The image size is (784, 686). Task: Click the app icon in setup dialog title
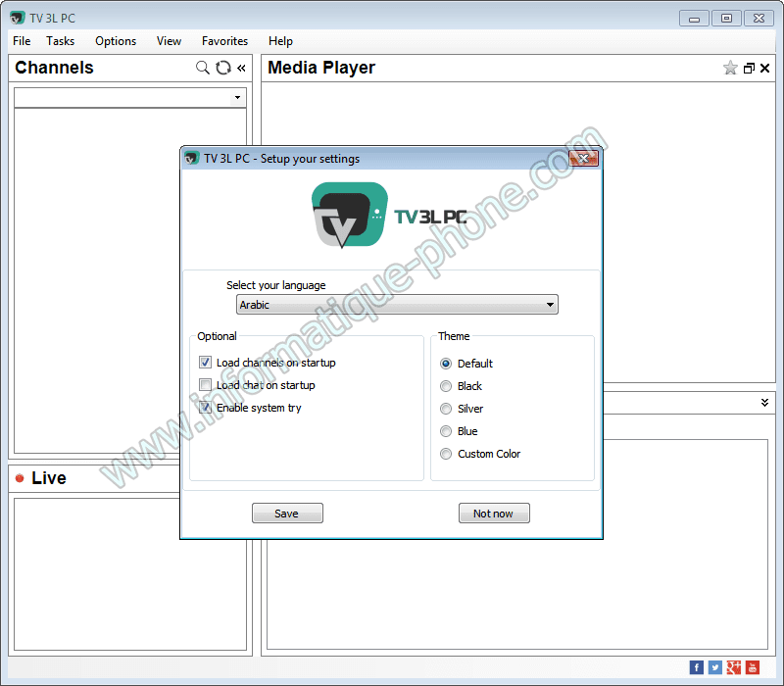tap(191, 159)
